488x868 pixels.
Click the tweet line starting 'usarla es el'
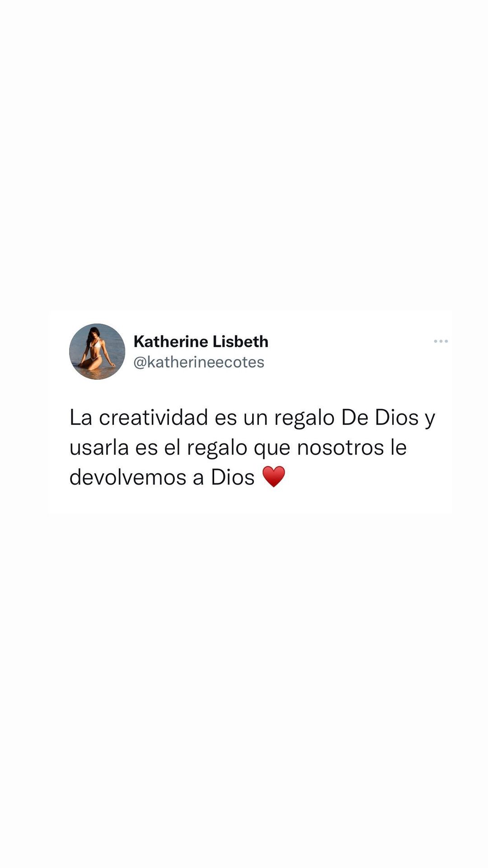point(238,448)
